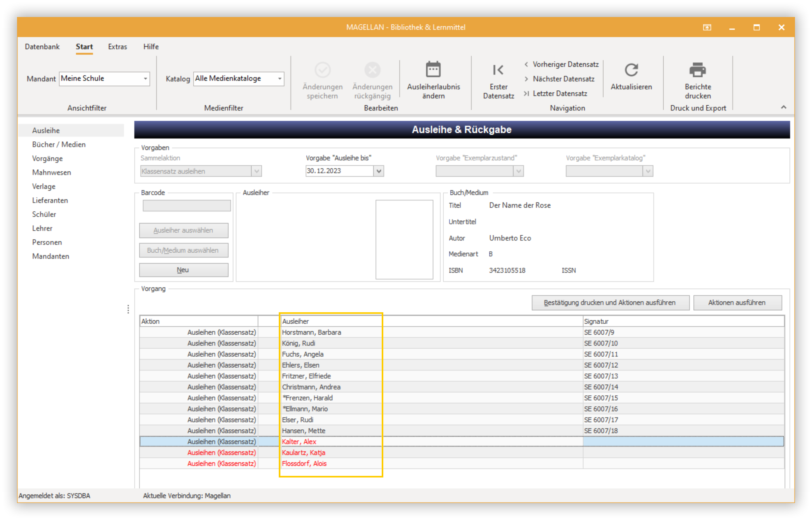Jump to Letzter Datensatz
812x520 pixels.
click(556, 94)
